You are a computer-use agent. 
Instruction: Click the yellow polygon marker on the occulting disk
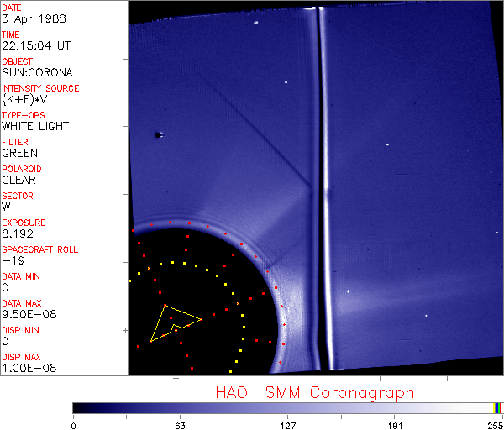pyautogui.click(x=176, y=323)
